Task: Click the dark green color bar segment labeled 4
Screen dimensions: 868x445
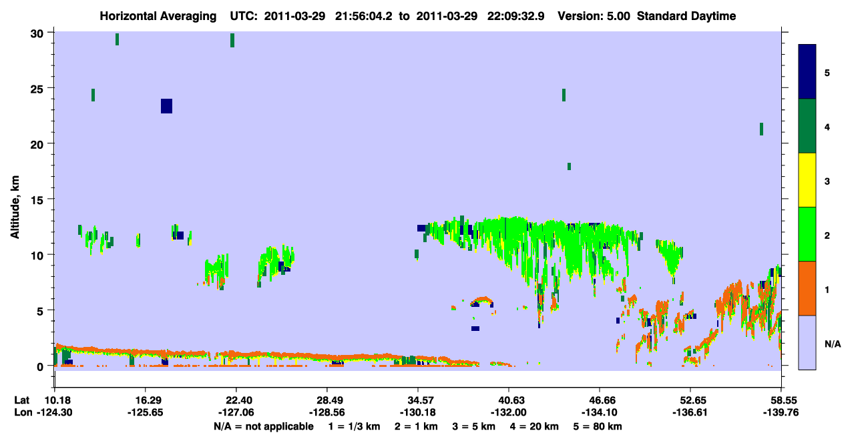Action: click(807, 126)
